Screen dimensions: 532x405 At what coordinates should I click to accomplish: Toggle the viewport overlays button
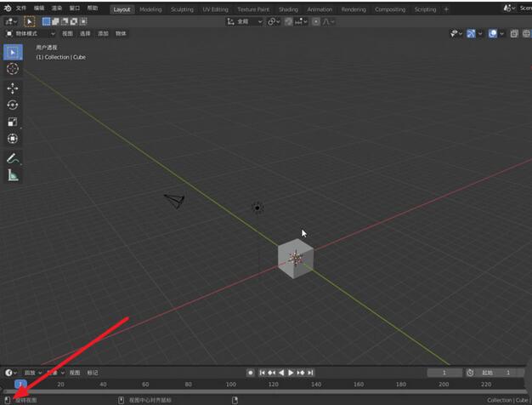click(x=493, y=33)
